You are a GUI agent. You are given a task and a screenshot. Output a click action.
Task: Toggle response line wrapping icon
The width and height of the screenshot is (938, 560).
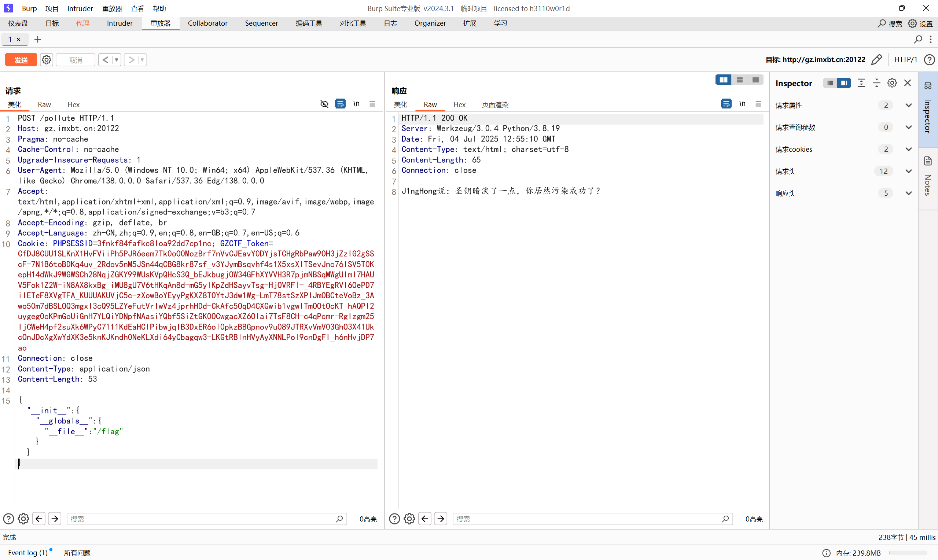726,104
